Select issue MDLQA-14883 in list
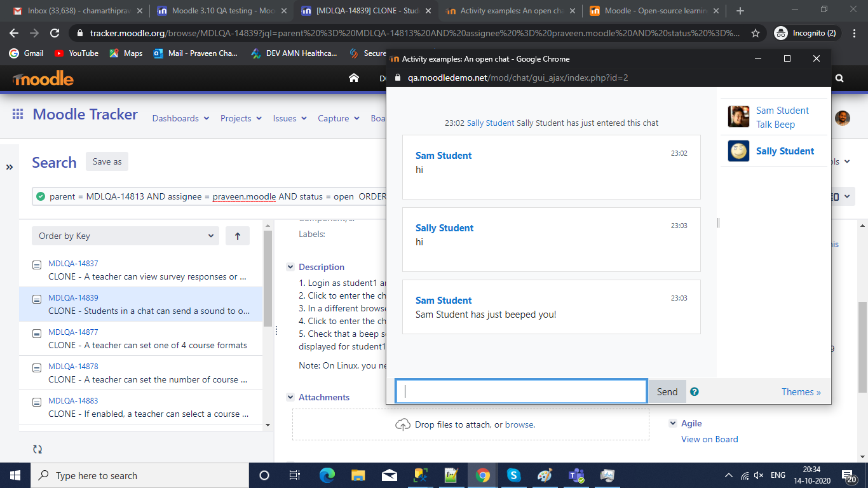Viewport: 868px width, 488px height. (140, 407)
